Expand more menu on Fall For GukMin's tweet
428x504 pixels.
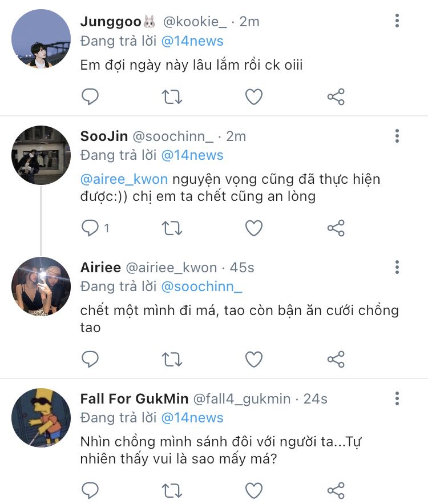397,398
